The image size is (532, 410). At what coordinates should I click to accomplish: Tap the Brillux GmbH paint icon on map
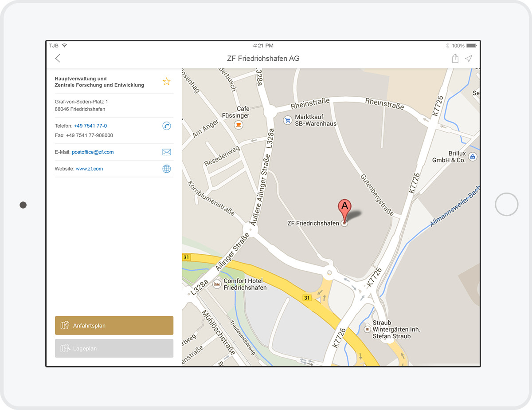(x=472, y=157)
